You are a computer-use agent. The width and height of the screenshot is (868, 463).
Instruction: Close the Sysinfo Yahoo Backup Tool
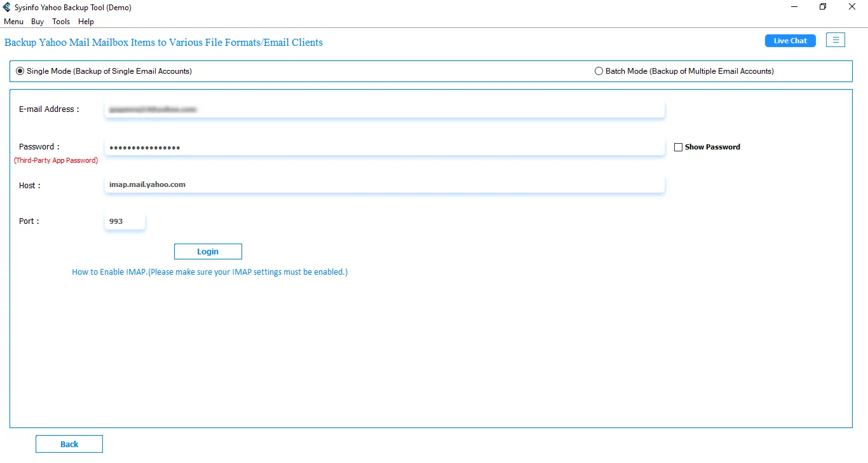[x=852, y=7]
